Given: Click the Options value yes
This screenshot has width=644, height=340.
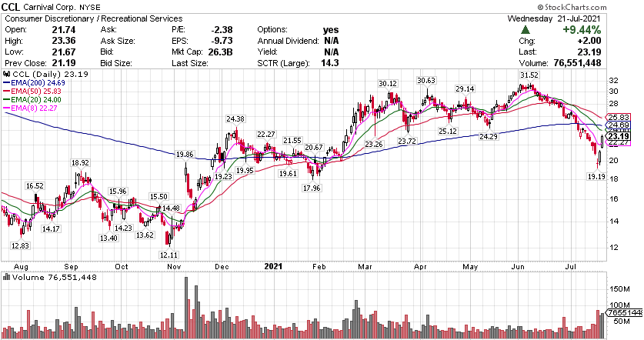Looking at the screenshot, I should tap(331, 29).
